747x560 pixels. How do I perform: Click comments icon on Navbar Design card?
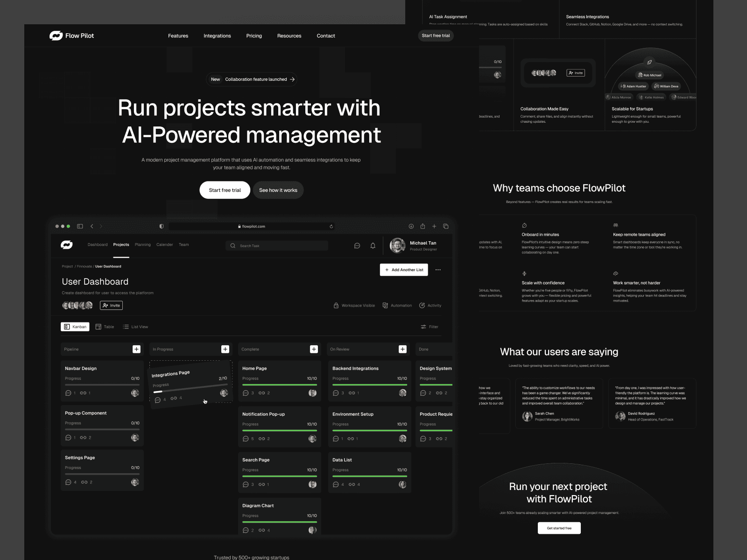[68, 393]
